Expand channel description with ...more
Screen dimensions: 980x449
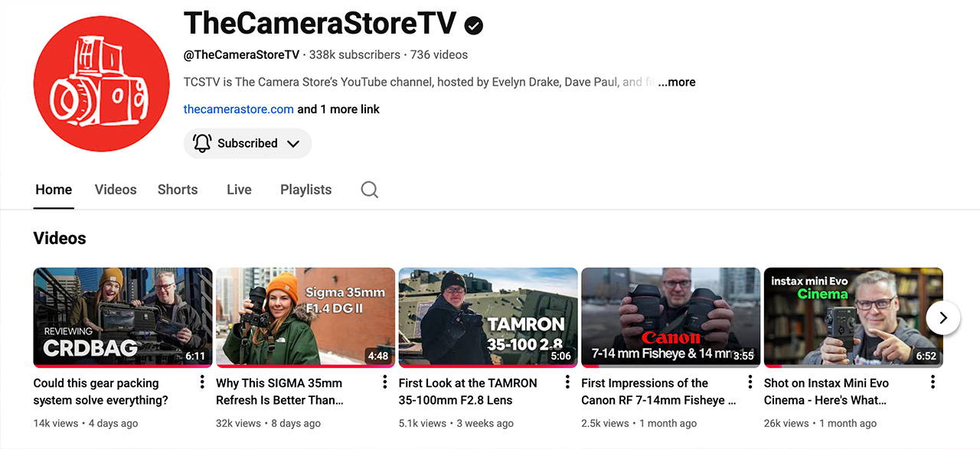(x=677, y=82)
